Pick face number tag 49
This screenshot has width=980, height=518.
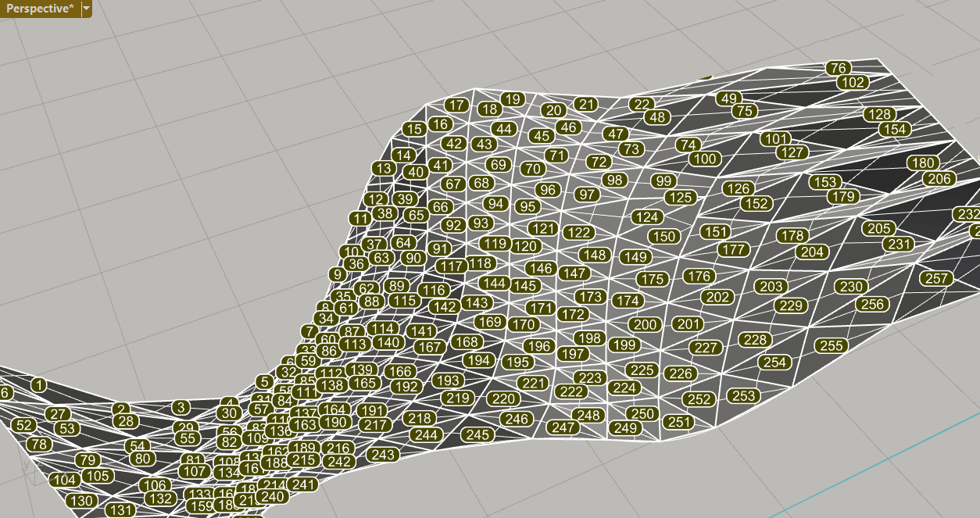[x=729, y=98]
